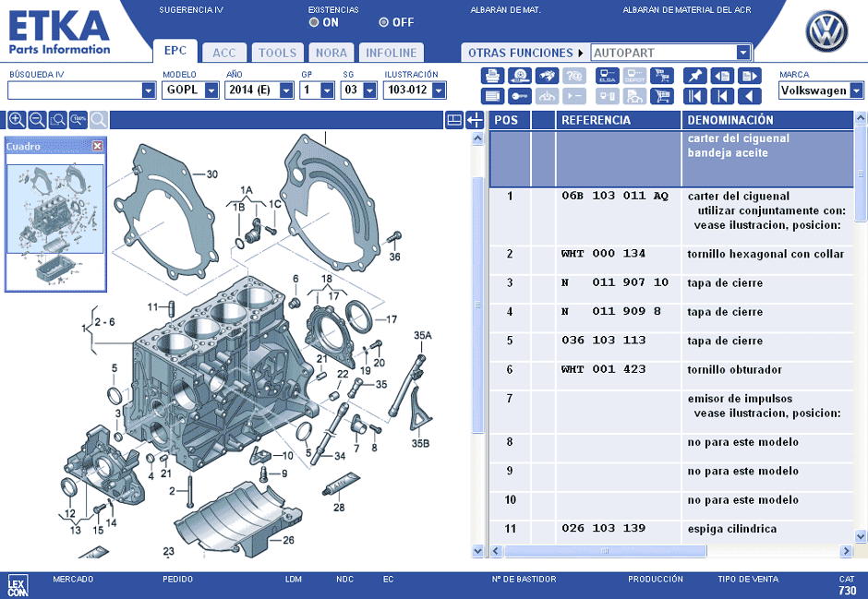Click callout 35A in the illustration
Image resolution: width=868 pixels, height=599 pixels.
tap(422, 335)
